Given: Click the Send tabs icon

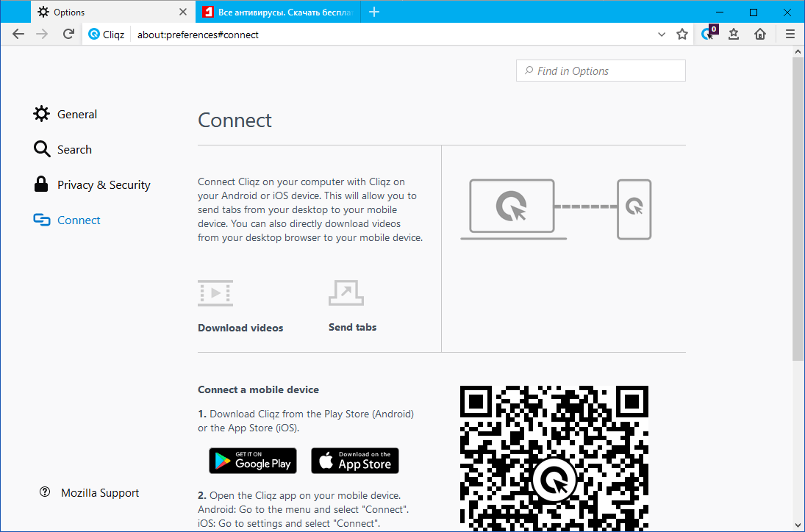Looking at the screenshot, I should (x=346, y=292).
